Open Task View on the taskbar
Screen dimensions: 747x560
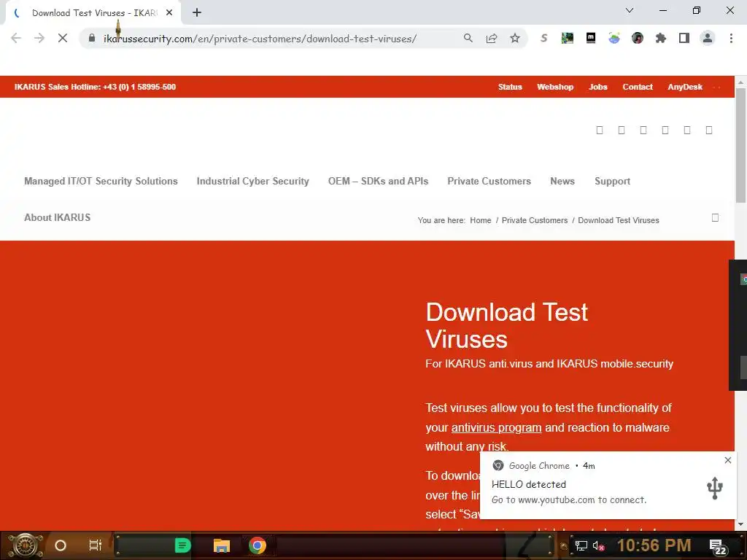[96, 545]
